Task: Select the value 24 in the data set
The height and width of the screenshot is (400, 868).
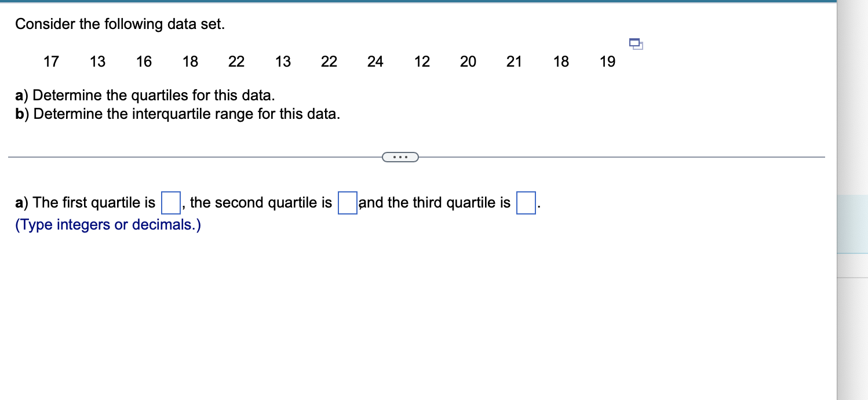Action: pyautogui.click(x=375, y=61)
